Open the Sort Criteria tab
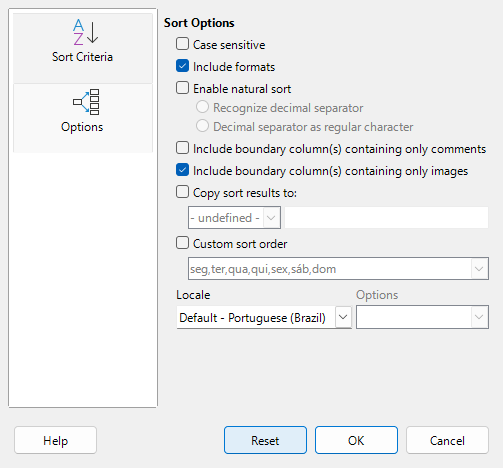 coord(83,48)
